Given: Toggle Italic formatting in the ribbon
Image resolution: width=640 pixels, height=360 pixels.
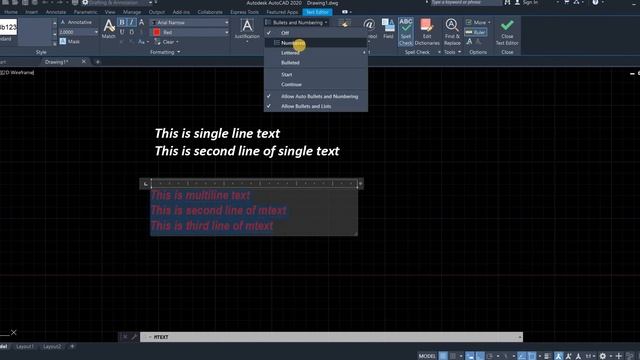Looking at the screenshot, I should [131, 22].
